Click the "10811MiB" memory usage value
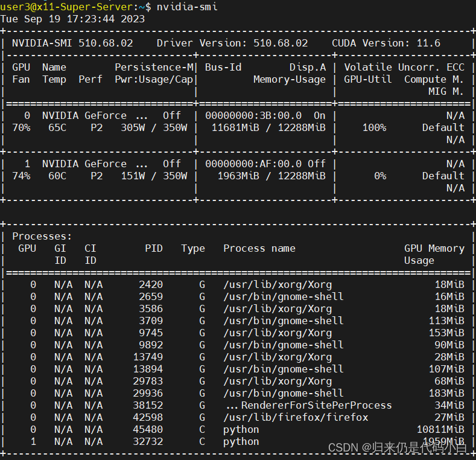476x460 pixels. tap(440, 430)
